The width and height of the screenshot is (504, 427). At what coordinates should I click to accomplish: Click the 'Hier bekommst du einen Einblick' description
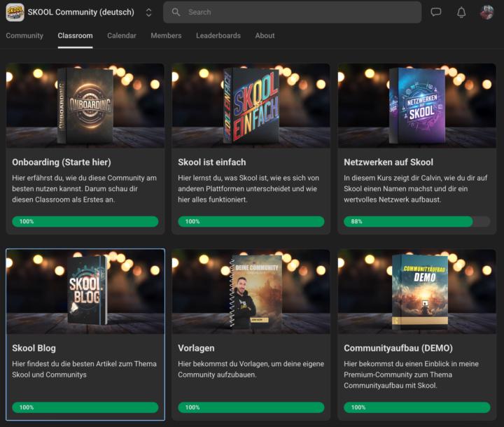(411, 374)
